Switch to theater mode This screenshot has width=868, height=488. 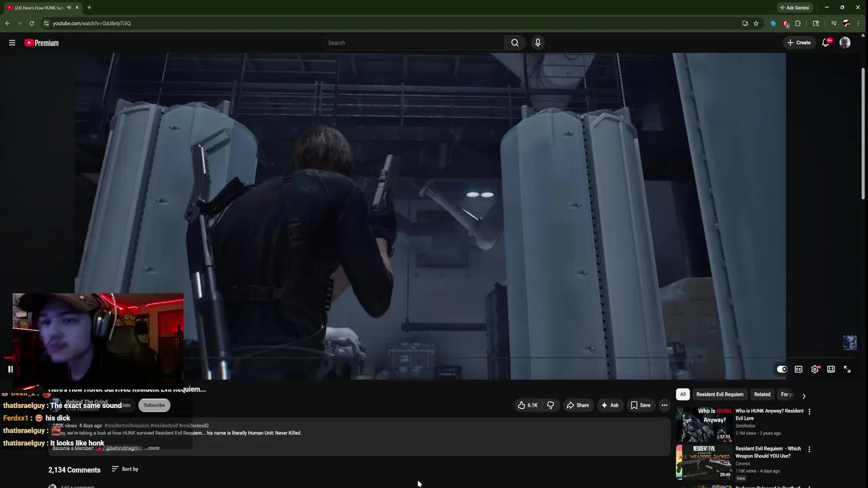point(831,369)
